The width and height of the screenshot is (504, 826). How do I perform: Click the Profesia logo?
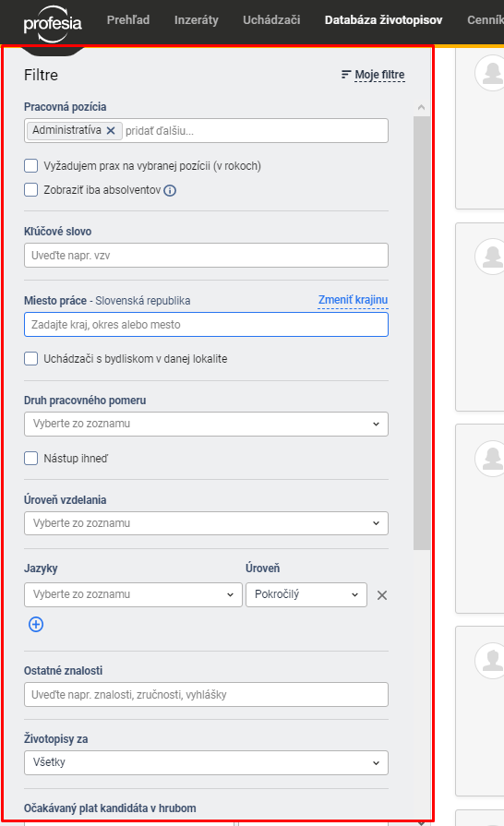click(53, 23)
